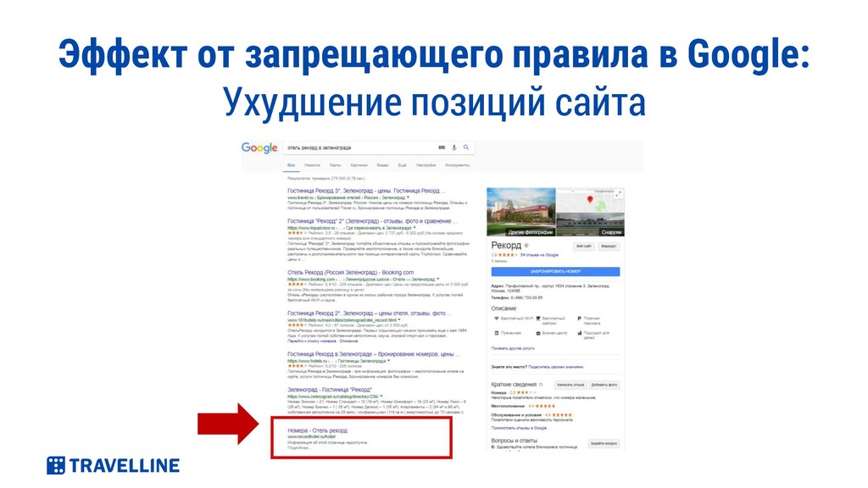
Task: Click the laundry icon 'Прачечная'
Action: 496,333
